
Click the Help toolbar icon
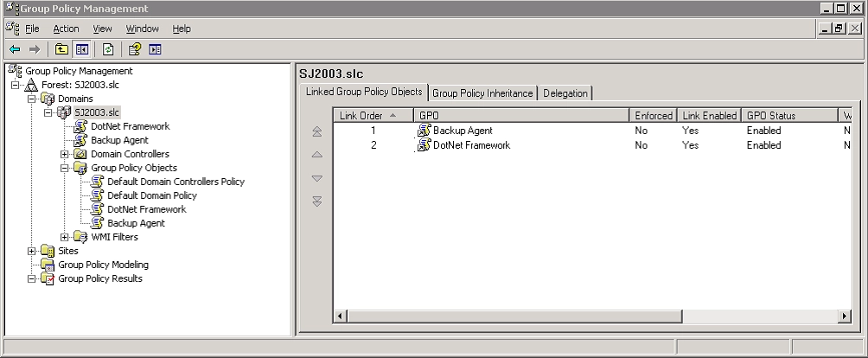[x=135, y=50]
